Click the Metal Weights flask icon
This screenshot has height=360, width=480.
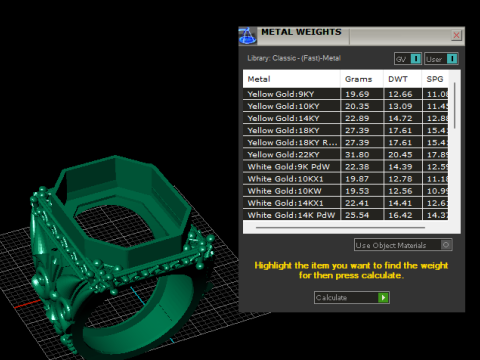click(x=248, y=36)
